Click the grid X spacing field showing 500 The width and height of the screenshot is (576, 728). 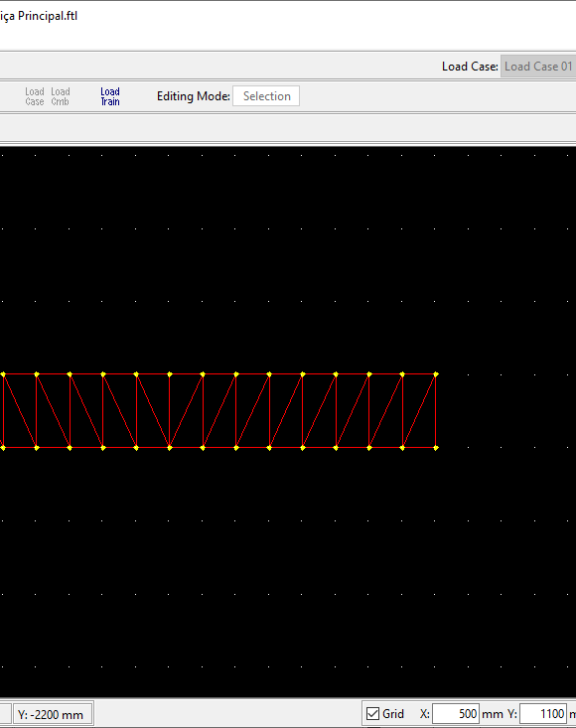455,713
